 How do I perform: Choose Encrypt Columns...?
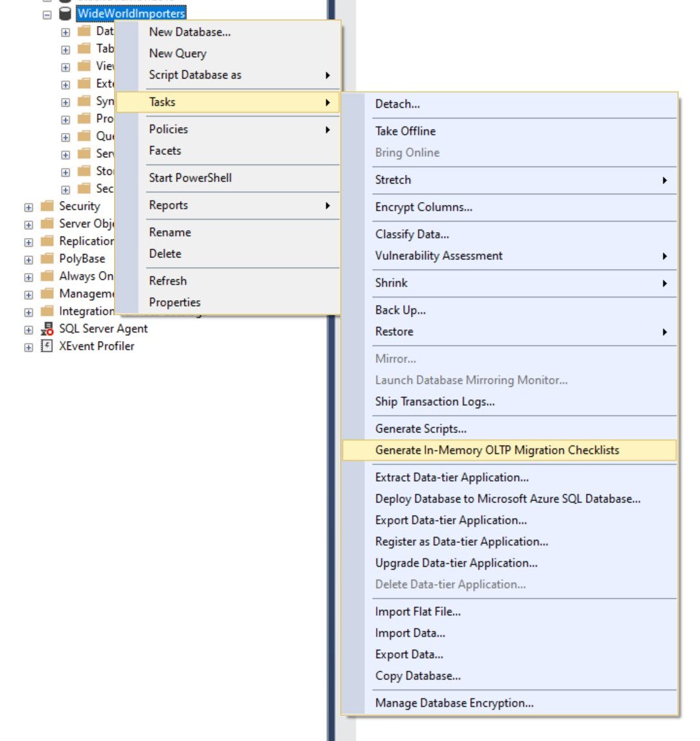(x=509, y=207)
